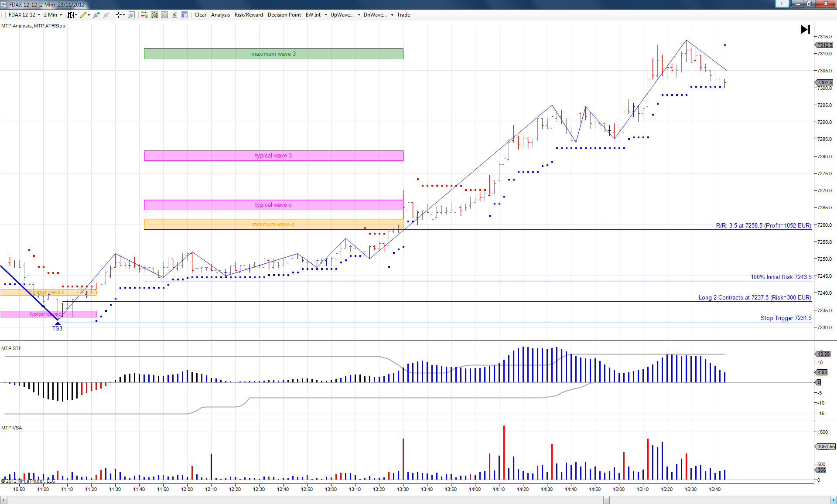The width and height of the screenshot is (837, 504).
Task: Click the zoom in magnifier icon
Action: coord(96,15)
